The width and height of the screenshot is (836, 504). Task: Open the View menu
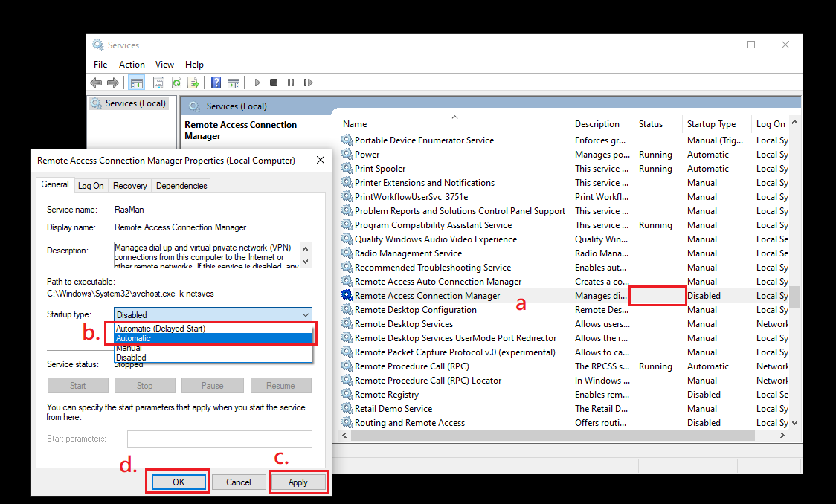164,65
